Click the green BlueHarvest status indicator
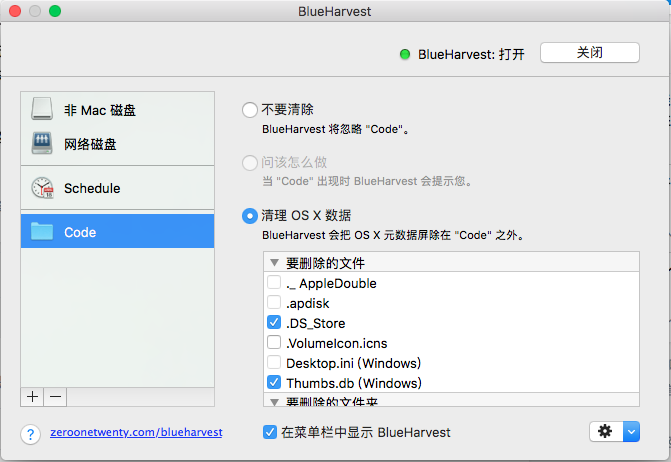Screen dimensions: 671x462 click(405, 54)
